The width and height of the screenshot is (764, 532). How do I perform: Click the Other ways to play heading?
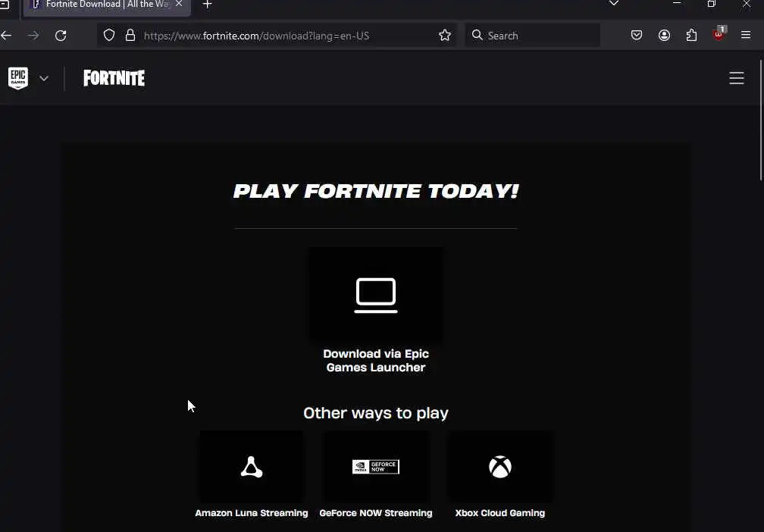point(376,413)
